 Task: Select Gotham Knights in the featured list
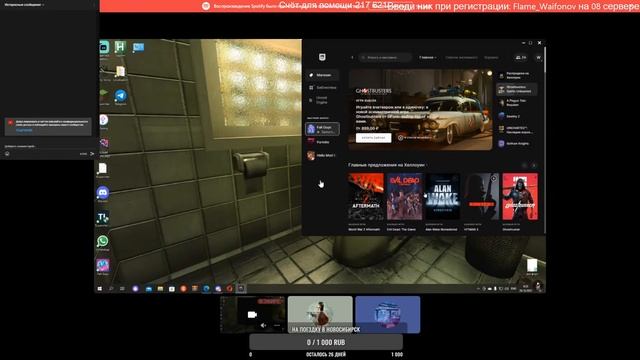point(516,144)
